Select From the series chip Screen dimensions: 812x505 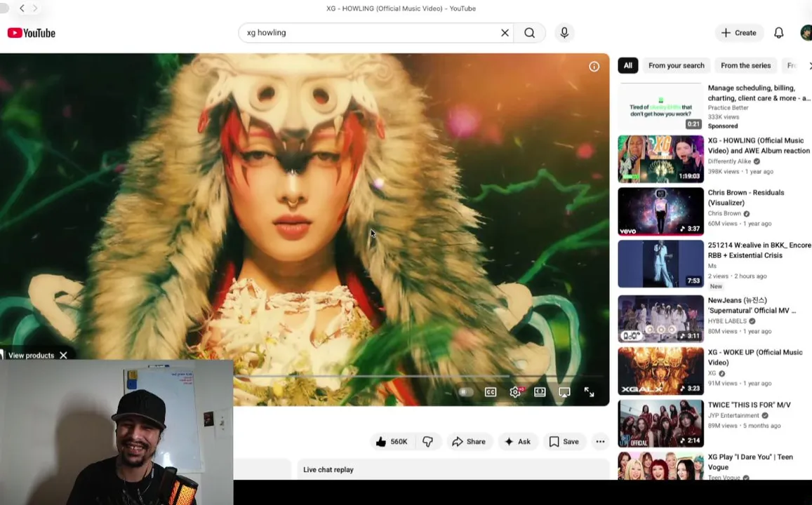point(746,66)
